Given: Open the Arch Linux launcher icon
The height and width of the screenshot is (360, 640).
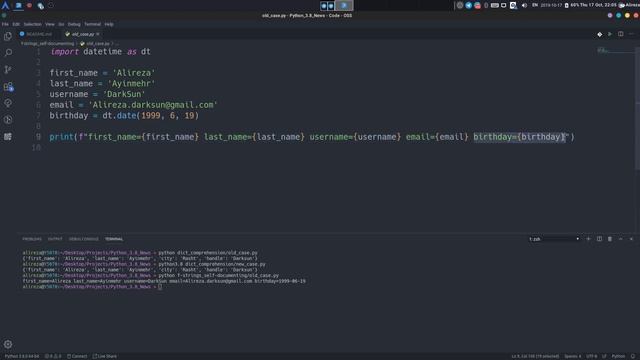Looking at the screenshot, I should [x=5, y=5].
